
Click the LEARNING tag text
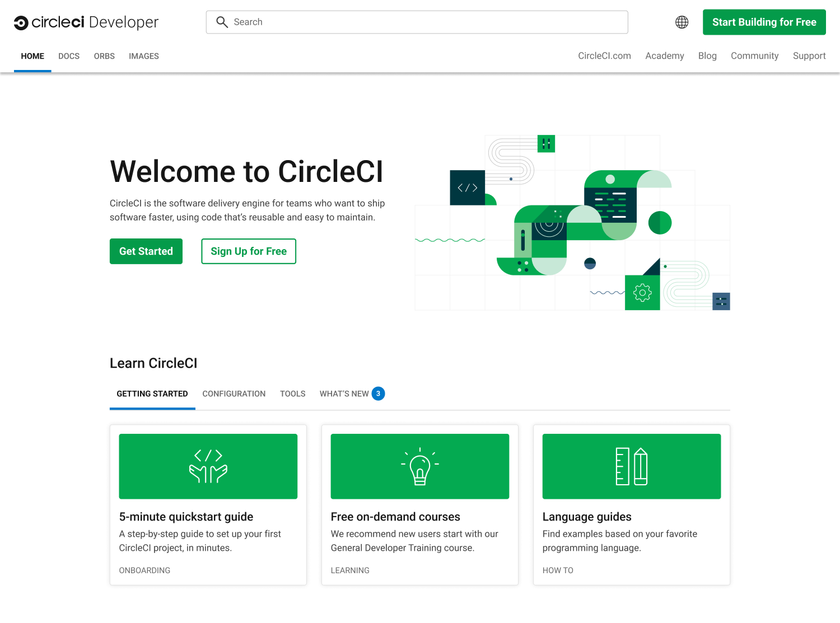click(x=350, y=570)
